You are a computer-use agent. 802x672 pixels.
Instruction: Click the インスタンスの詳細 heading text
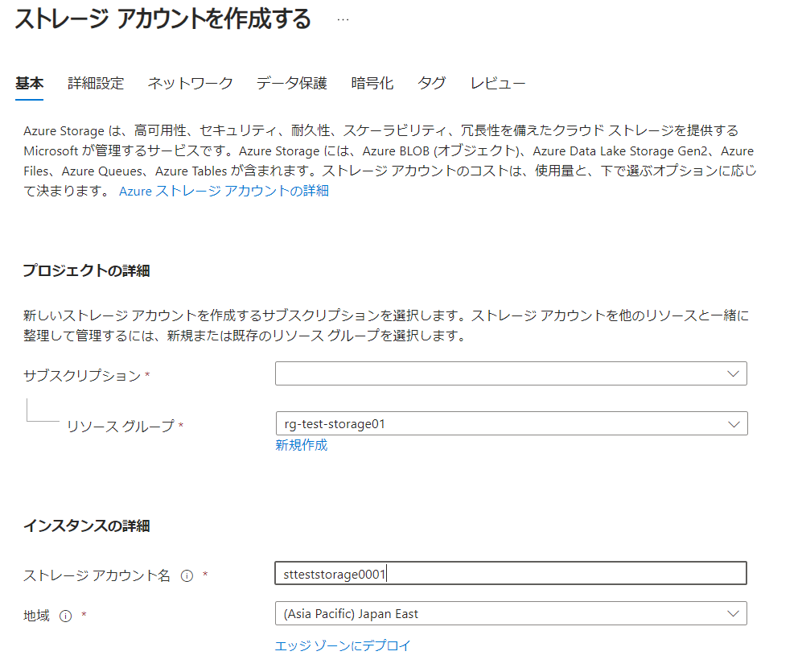coord(86,526)
